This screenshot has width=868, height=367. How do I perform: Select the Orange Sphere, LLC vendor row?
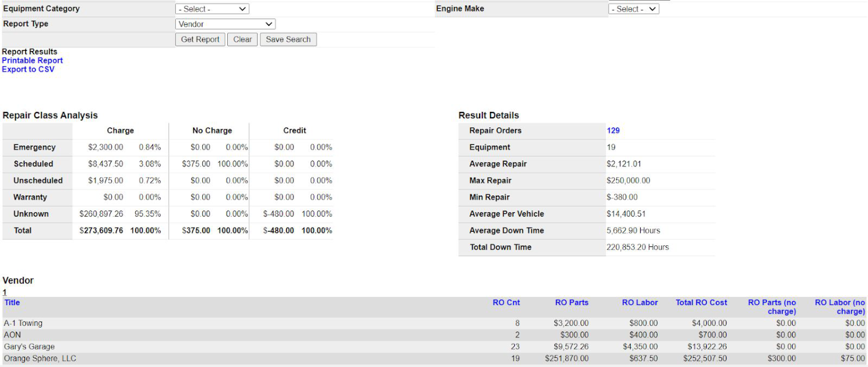[x=435, y=358]
